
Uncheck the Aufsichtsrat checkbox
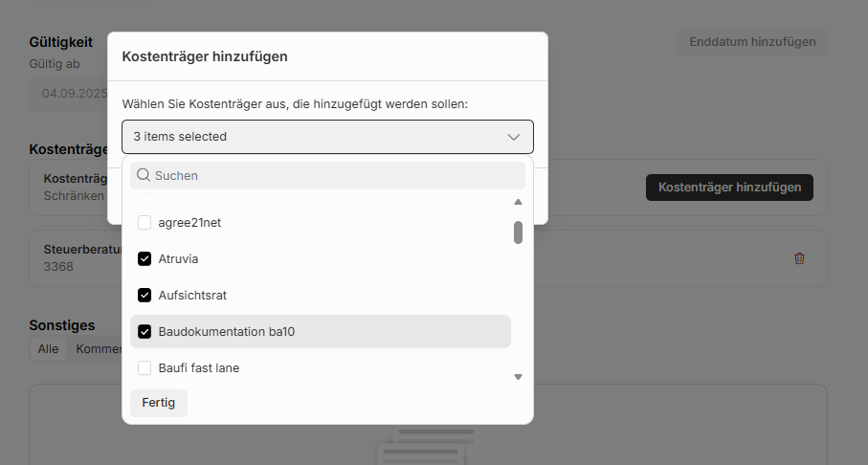(145, 296)
